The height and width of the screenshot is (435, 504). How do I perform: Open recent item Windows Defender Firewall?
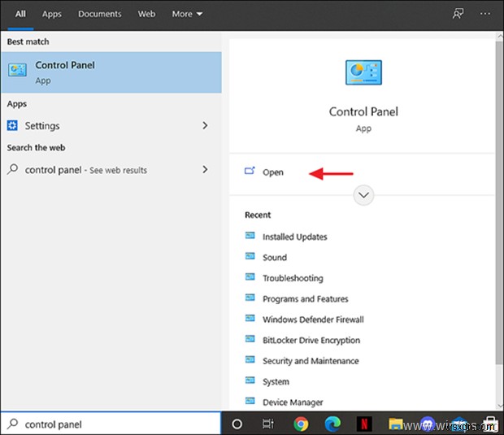click(313, 320)
